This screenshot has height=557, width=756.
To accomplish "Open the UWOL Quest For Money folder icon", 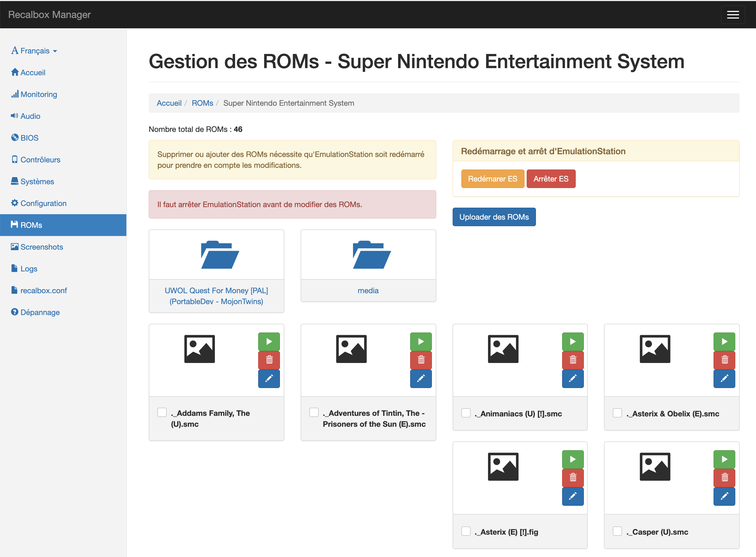I will click(220, 255).
